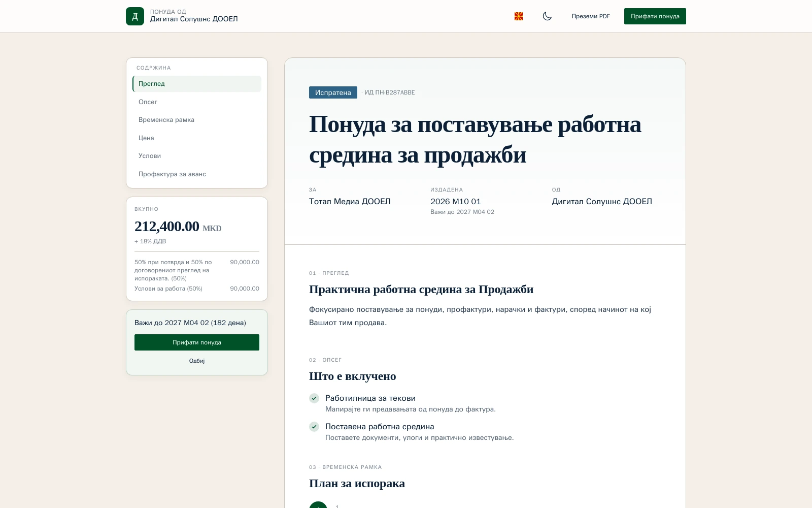Toggle dark mode with the moon icon
This screenshot has height=508, width=812.
click(547, 16)
